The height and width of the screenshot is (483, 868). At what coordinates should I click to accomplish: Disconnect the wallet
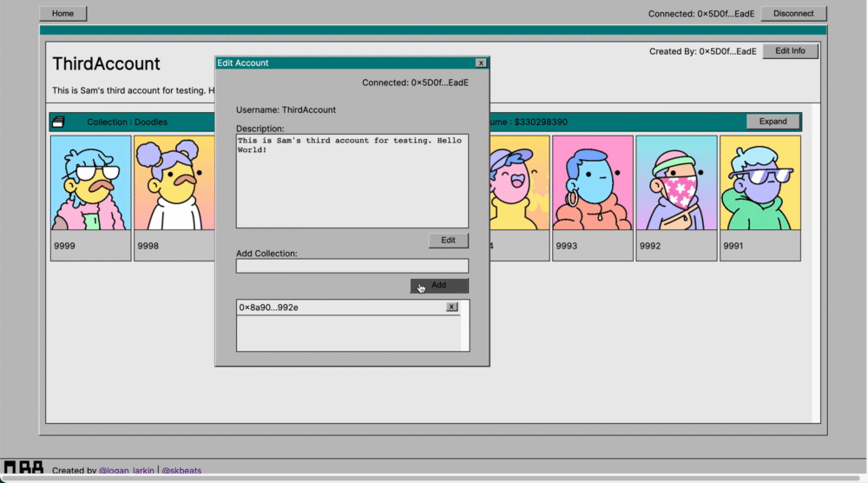click(793, 13)
